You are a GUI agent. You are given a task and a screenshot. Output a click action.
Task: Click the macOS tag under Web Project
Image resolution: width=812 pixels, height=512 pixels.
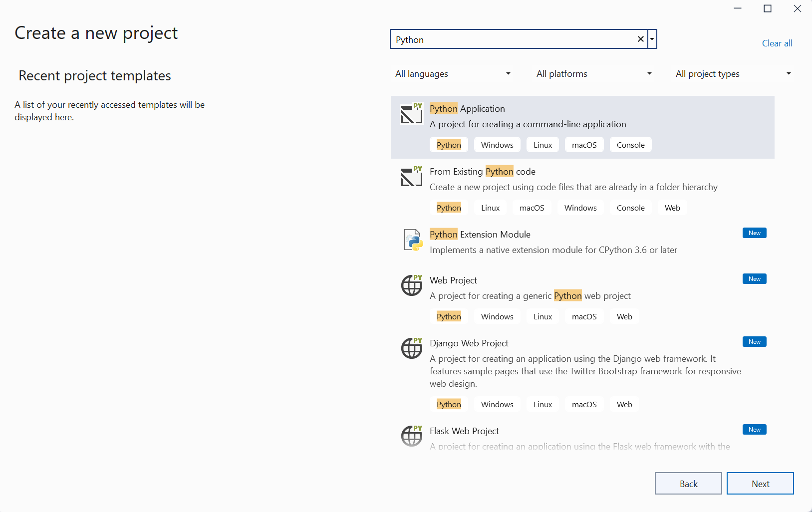coord(584,316)
